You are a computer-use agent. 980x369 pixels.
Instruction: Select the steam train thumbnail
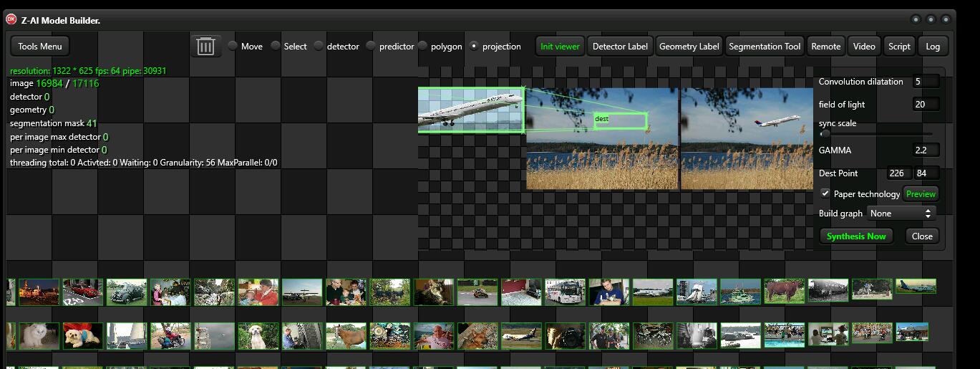coord(828,289)
